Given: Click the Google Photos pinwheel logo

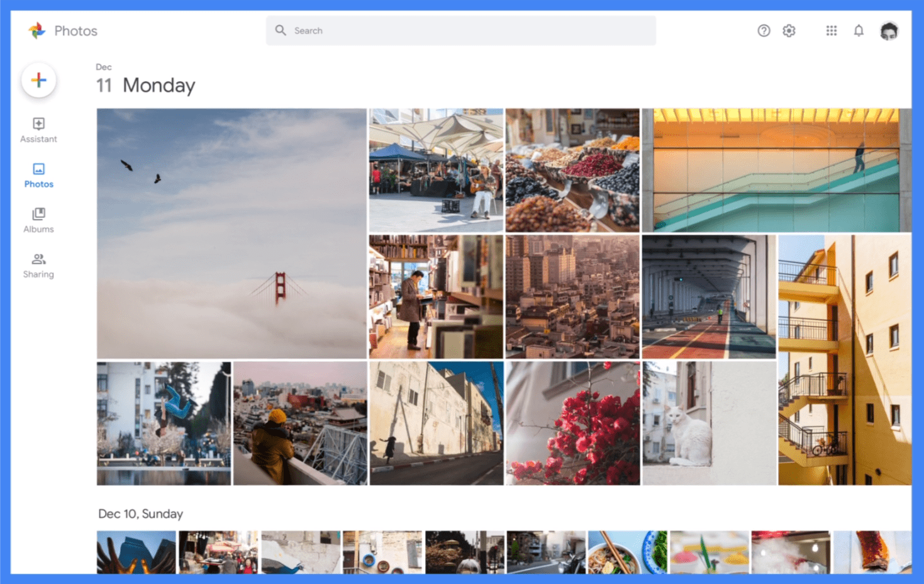Looking at the screenshot, I should (37, 30).
